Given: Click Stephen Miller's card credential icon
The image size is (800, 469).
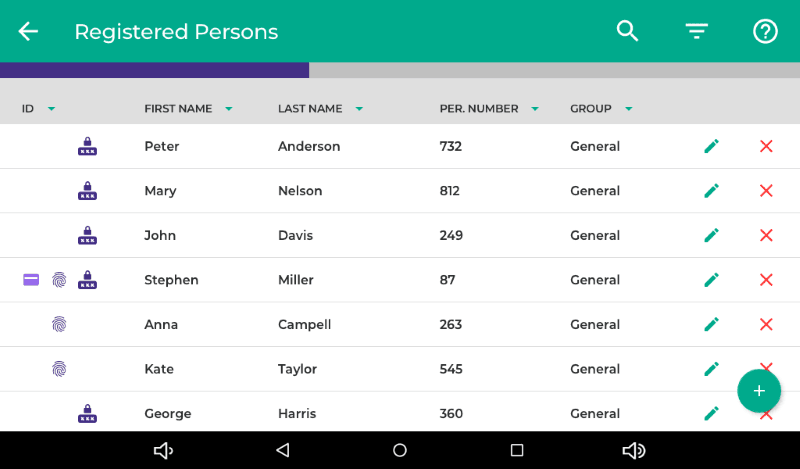Looking at the screenshot, I should tap(31, 280).
